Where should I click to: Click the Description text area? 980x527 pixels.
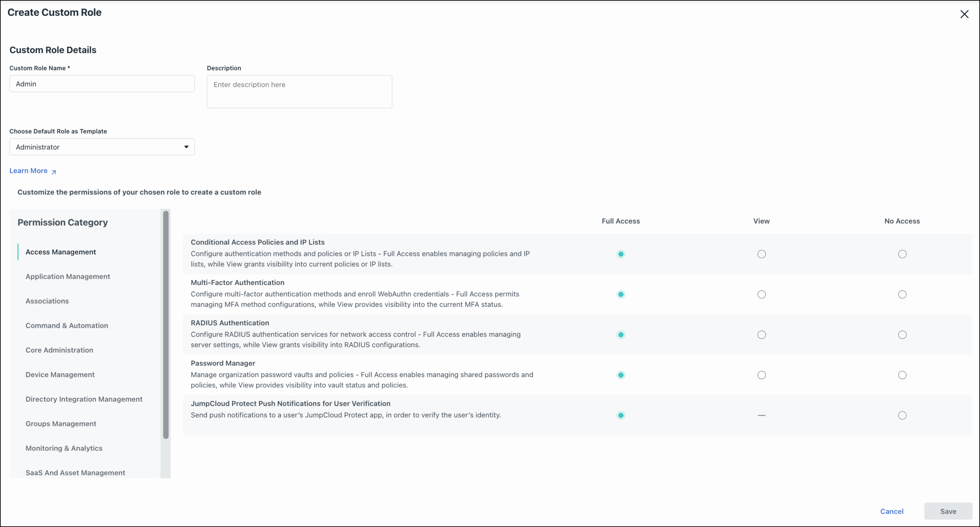click(x=299, y=92)
